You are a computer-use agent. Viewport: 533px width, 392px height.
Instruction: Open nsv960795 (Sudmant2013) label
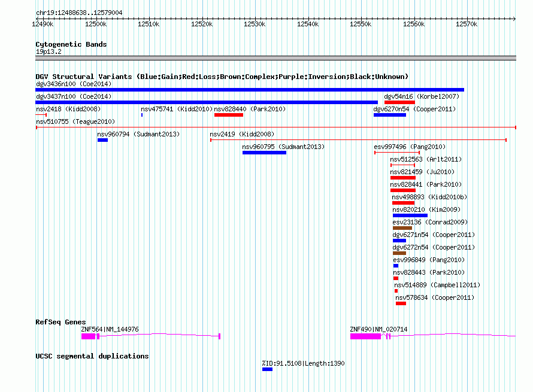[x=283, y=147]
